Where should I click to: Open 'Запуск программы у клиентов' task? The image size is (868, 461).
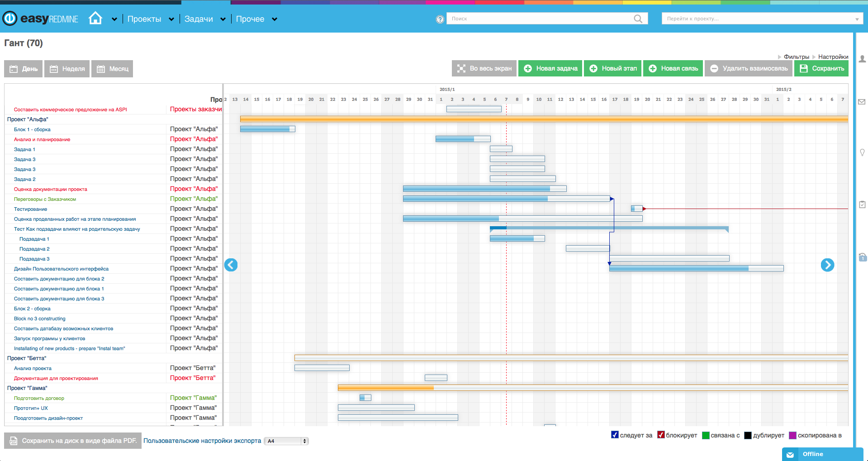pyautogui.click(x=50, y=338)
